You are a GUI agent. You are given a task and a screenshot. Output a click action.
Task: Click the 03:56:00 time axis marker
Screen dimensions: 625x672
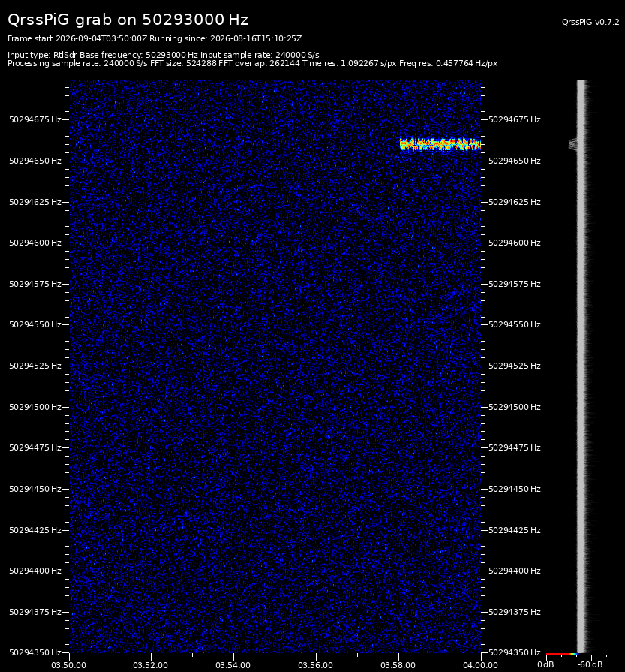(x=315, y=665)
